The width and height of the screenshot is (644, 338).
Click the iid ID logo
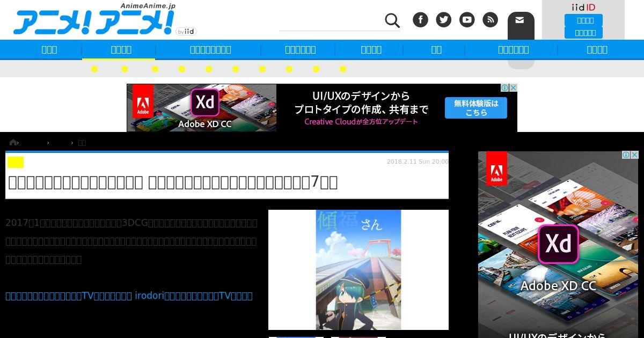(x=583, y=7)
